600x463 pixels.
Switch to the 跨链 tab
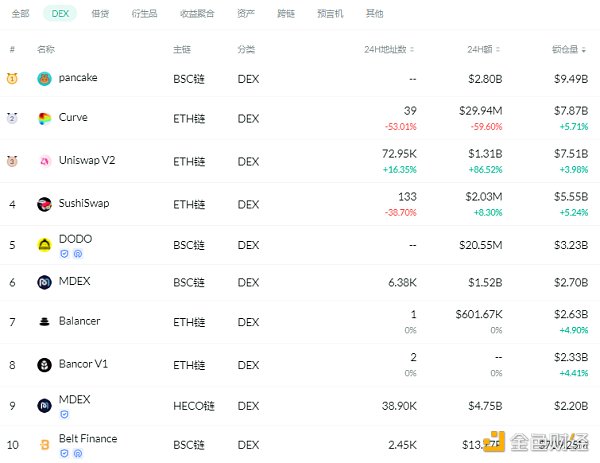(x=286, y=14)
